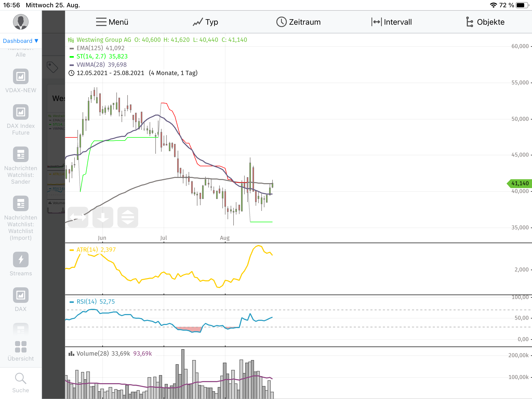Open the Zeitraum time range selector
The height and width of the screenshot is (399, 532).
[x=298, y=22]
